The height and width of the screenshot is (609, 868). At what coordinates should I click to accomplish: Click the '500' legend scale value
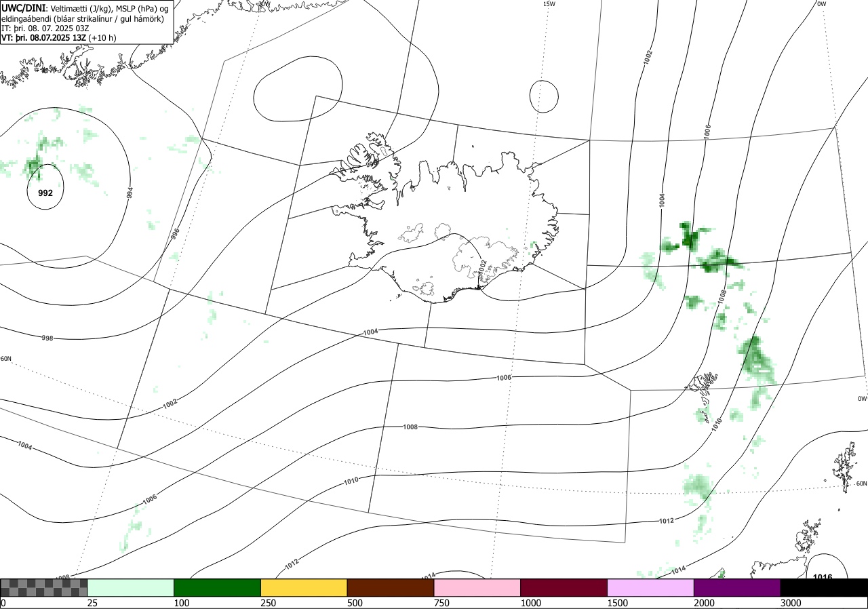(355, 603)
